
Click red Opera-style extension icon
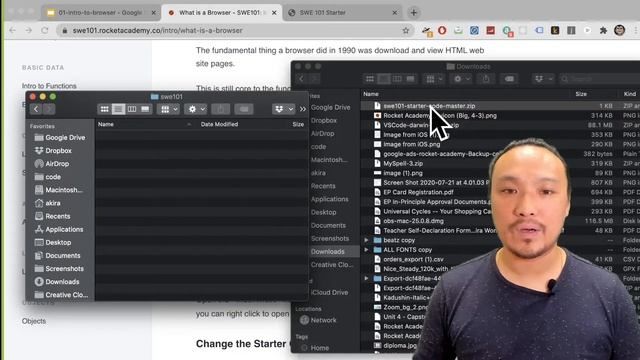click(442, 30)
